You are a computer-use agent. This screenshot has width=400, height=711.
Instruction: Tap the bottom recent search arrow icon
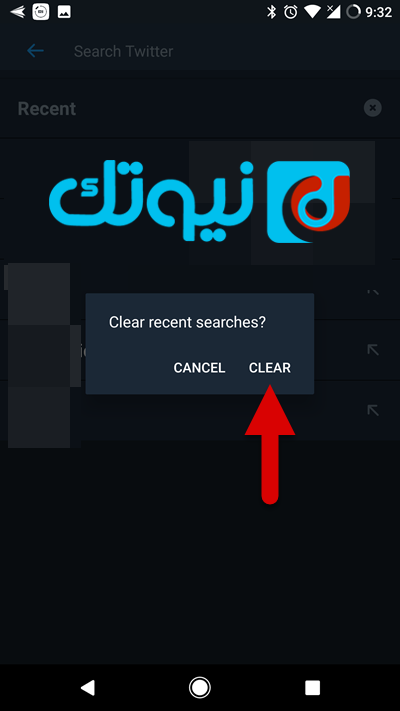(x=373, y=410)
